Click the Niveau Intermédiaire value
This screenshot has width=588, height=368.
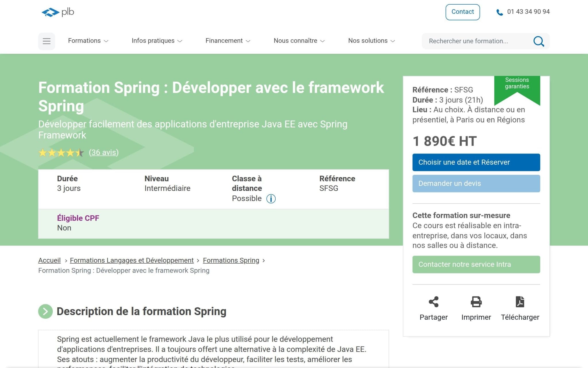tap(167, 188)
